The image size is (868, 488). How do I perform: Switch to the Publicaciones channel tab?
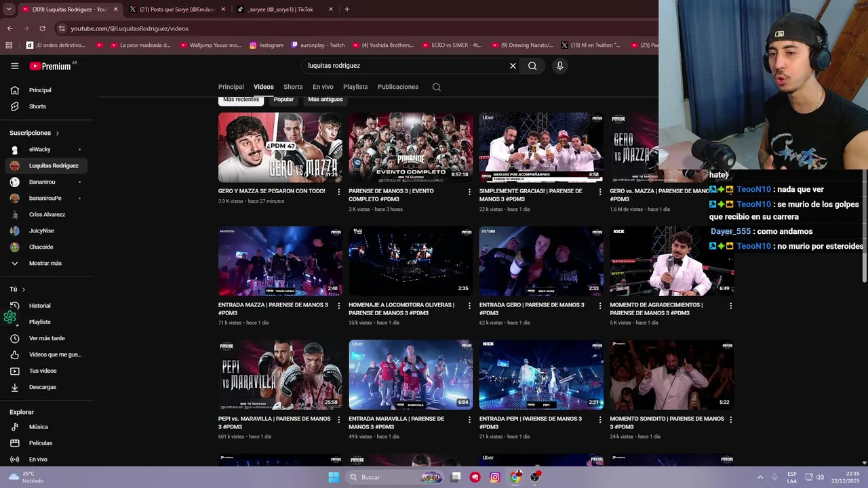398,87
